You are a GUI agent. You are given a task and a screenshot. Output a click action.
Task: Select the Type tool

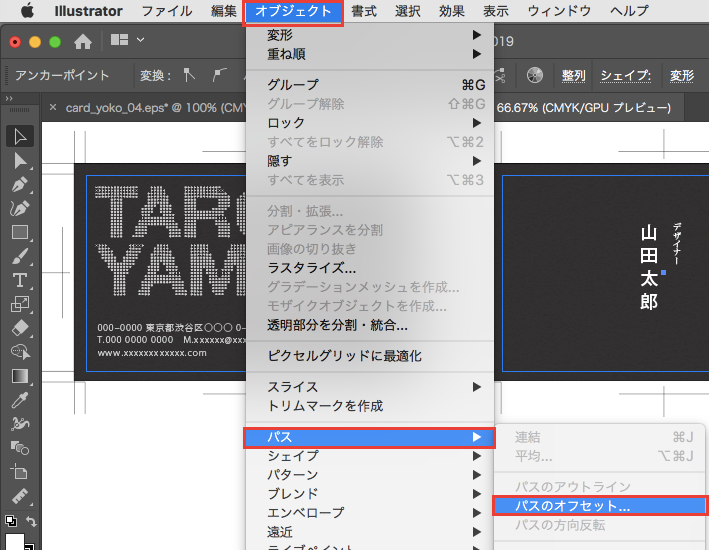pos(19,280)
